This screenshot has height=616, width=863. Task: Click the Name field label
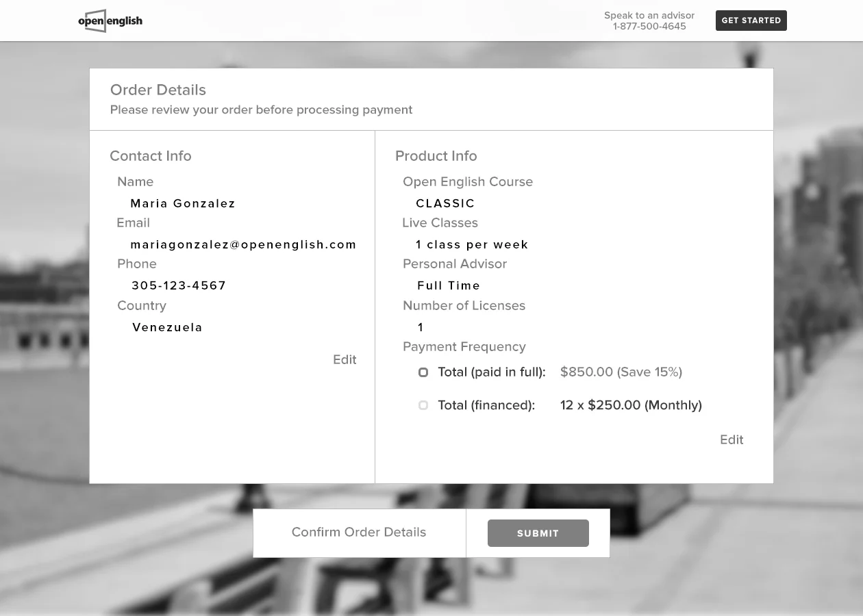[136, 181]
